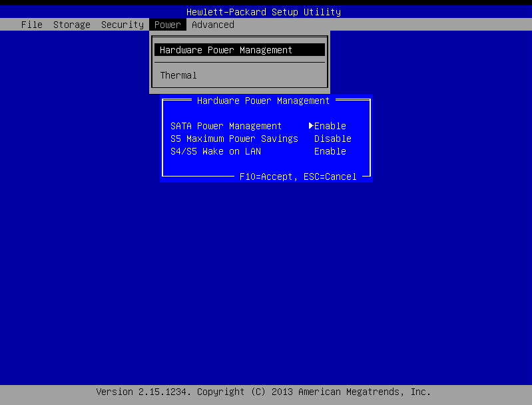Change S4/S5 Wake on LAN Enable value
The image size is (532, 405).
tap(330, 151)
